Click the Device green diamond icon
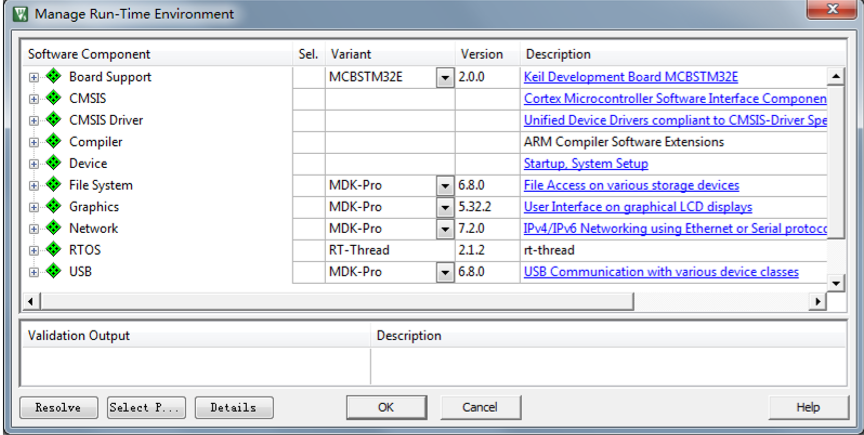The width and height of the screenshot is (864, 435). (x=53, y=163)
